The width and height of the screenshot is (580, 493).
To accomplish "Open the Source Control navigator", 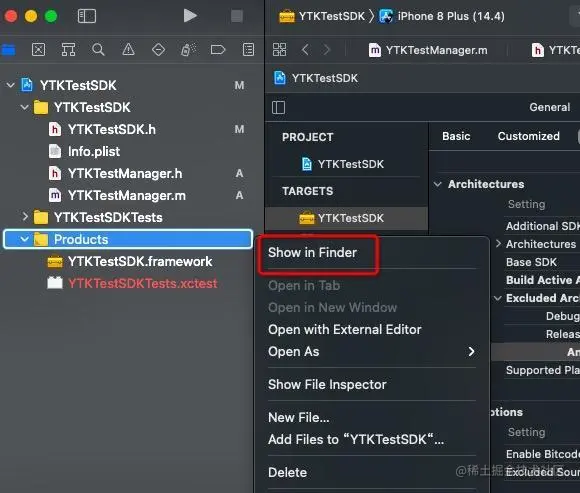I will [38, 50].
